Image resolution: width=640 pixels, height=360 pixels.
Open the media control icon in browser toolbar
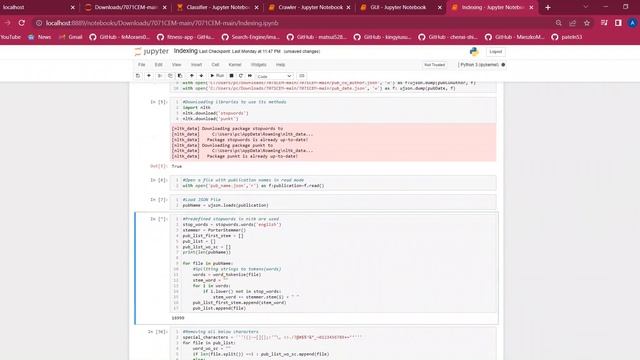pyautogui.click(x=604, y=23)
